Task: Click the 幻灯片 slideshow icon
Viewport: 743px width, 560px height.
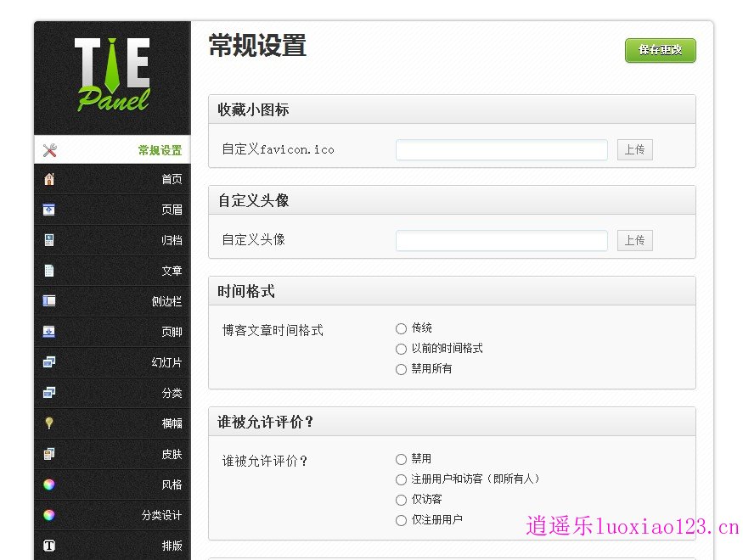Action: click(x=49, y=362)
